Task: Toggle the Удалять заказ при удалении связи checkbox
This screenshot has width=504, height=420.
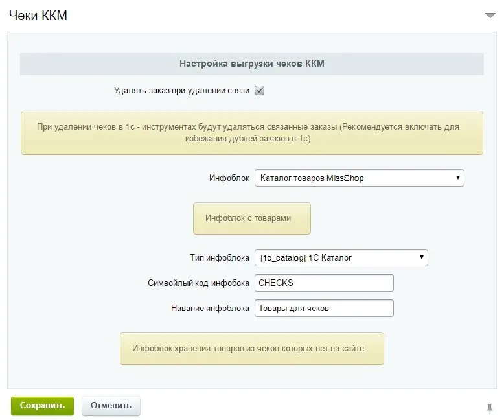Action: click(259, 91)
